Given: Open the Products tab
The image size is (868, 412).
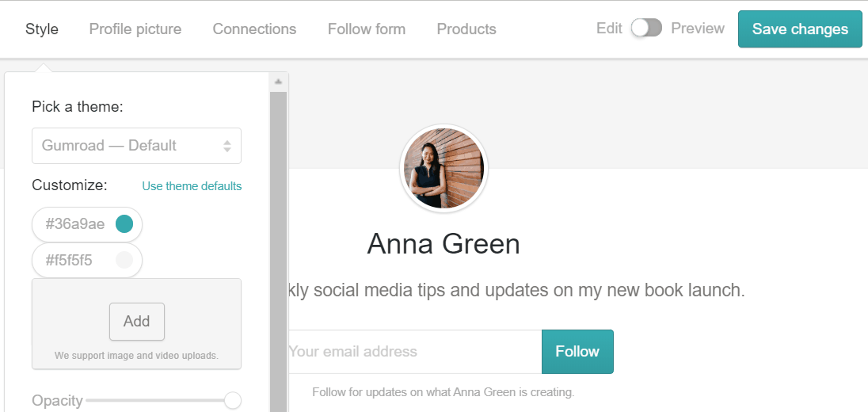Looking at the screenshot, I should (x=466, y=29).
